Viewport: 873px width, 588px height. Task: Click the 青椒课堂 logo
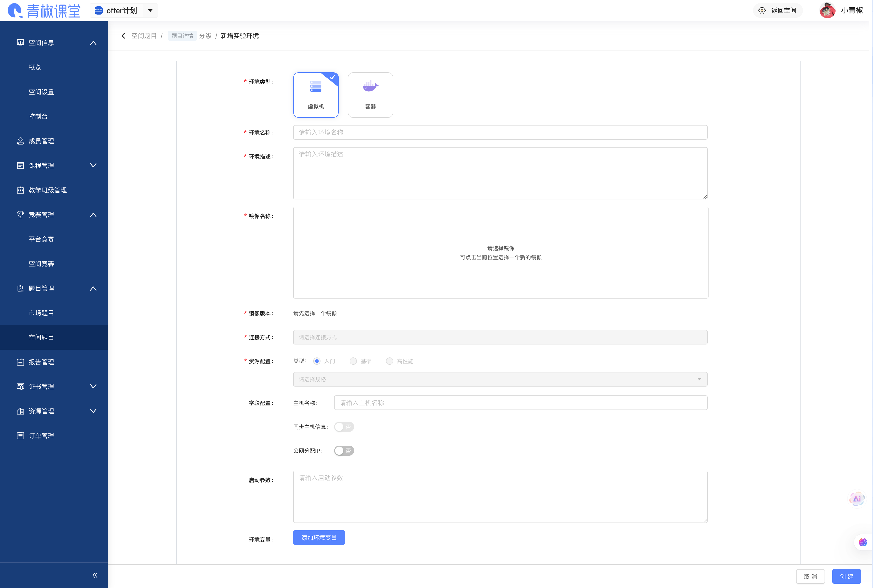point(44,10)
